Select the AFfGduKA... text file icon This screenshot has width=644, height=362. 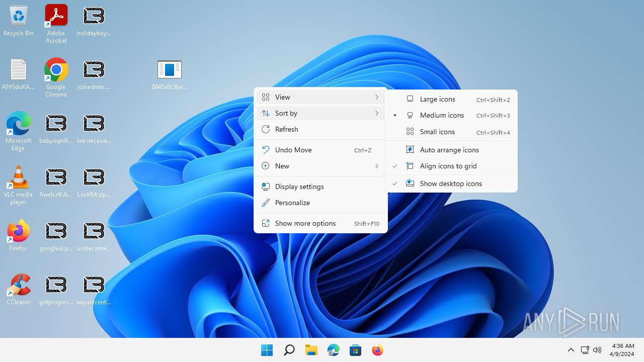click(x=19, y=75)
